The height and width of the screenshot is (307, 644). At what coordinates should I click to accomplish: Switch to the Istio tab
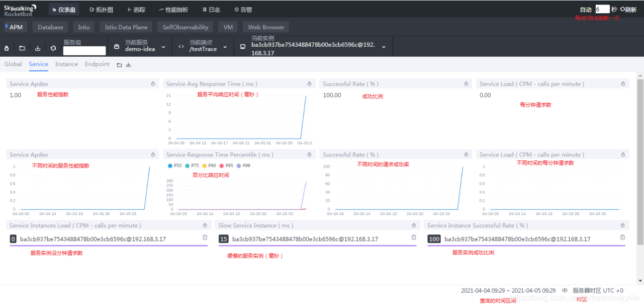84,27
